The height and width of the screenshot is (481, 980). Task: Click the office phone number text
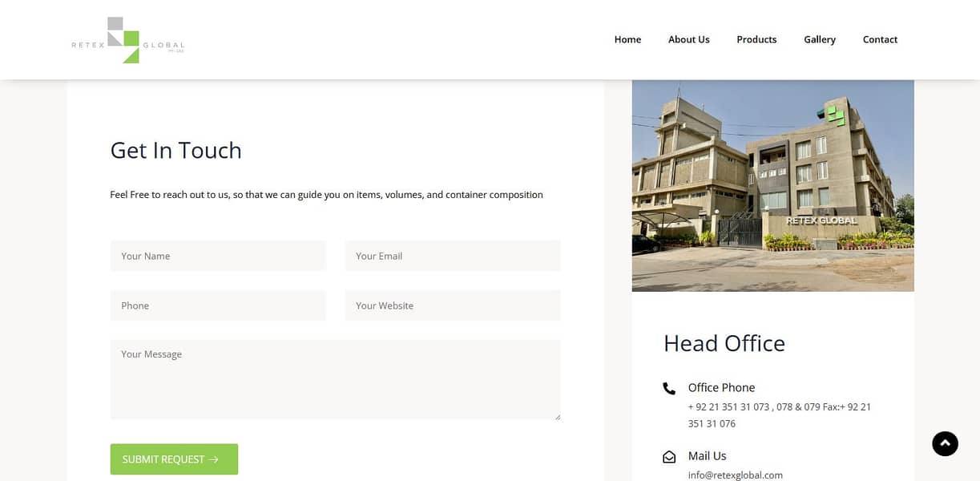click(779, 414)
